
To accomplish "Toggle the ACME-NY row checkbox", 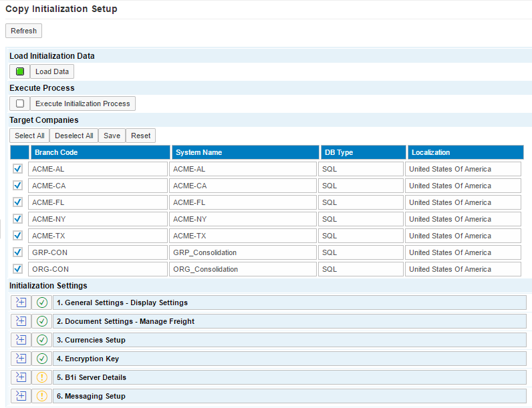I will point(18,219).
